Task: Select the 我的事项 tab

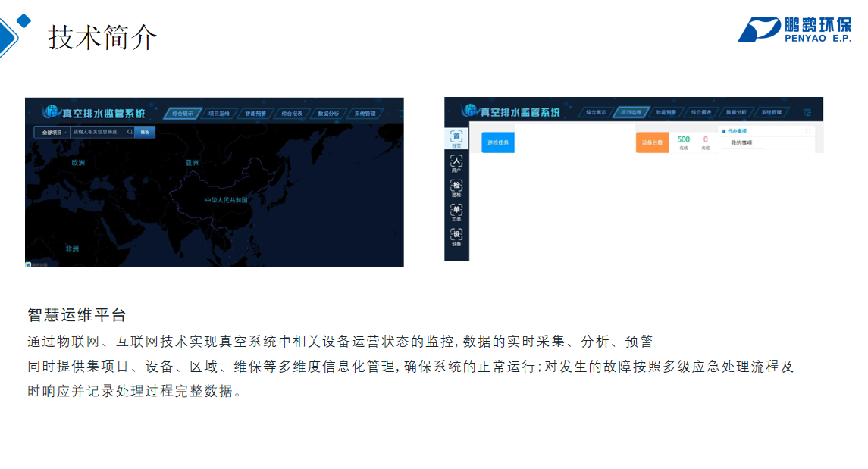Action: (741, 142)
